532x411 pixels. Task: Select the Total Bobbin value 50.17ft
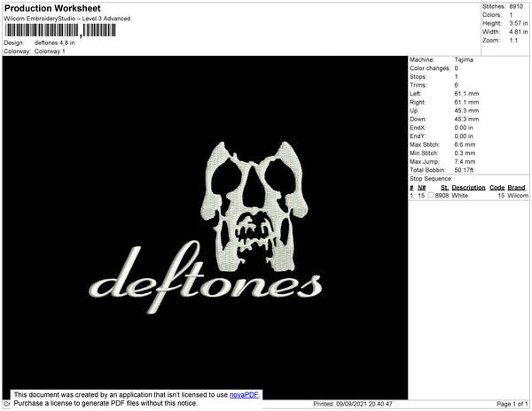pos(464,170)
